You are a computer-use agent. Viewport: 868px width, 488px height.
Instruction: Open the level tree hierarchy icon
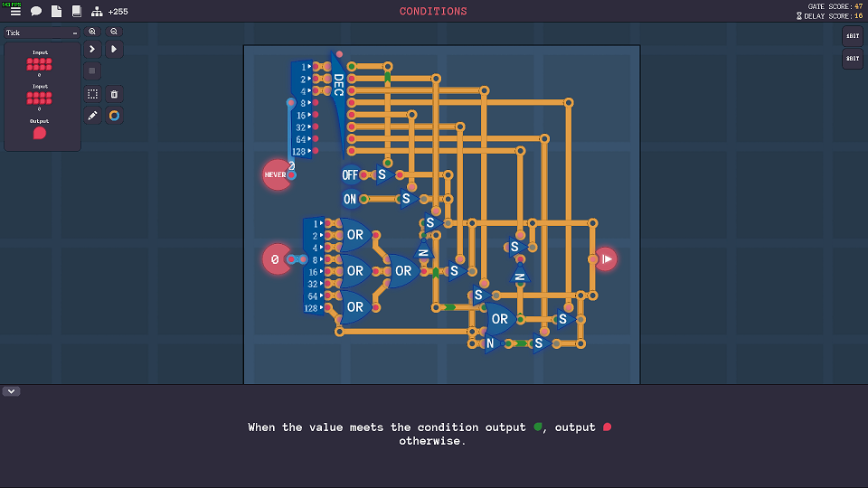[97, 12]
